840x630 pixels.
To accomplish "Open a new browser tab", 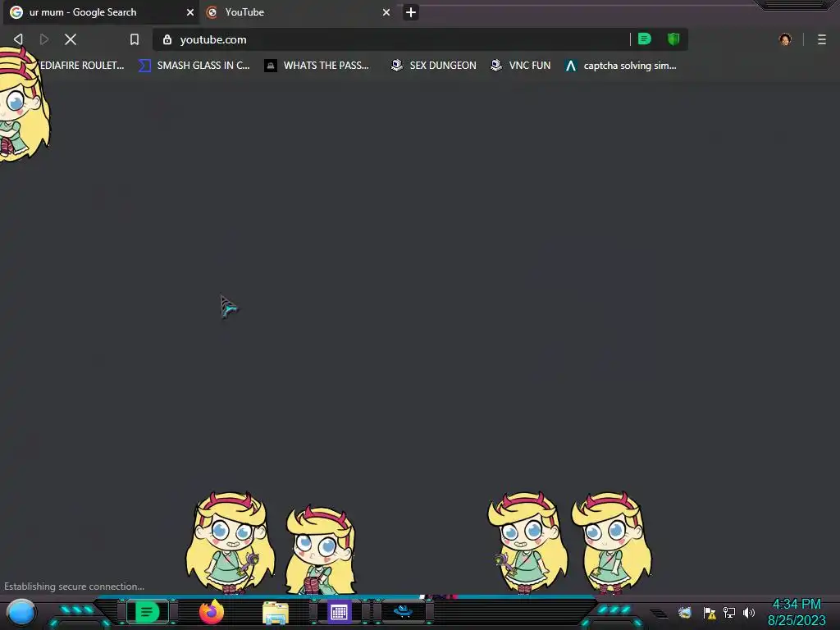I will tap(411, 12).
